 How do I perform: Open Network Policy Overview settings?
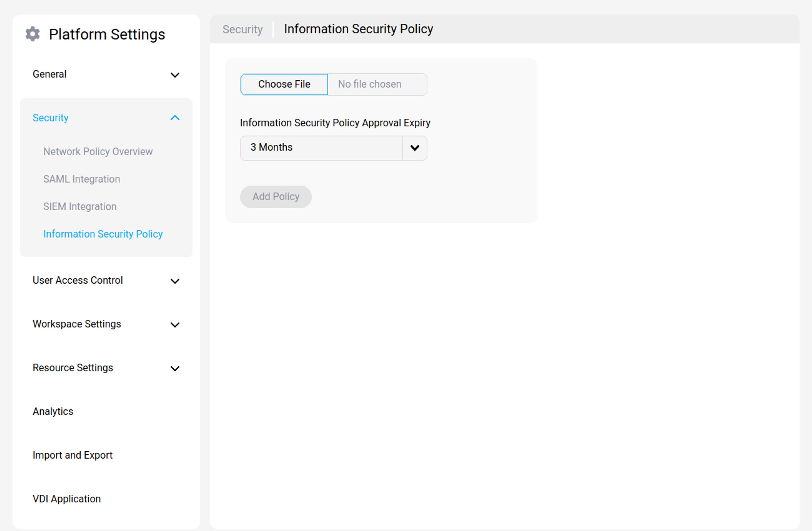(x=98, y=151)
